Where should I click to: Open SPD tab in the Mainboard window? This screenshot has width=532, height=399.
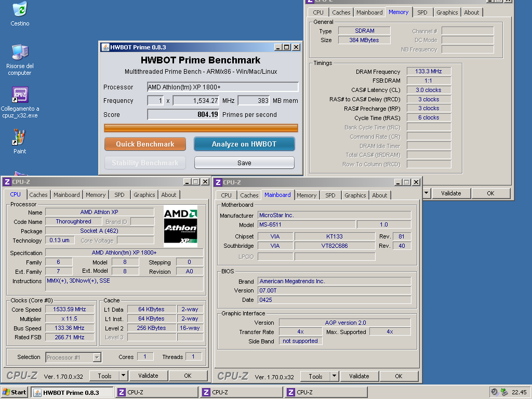330,195
